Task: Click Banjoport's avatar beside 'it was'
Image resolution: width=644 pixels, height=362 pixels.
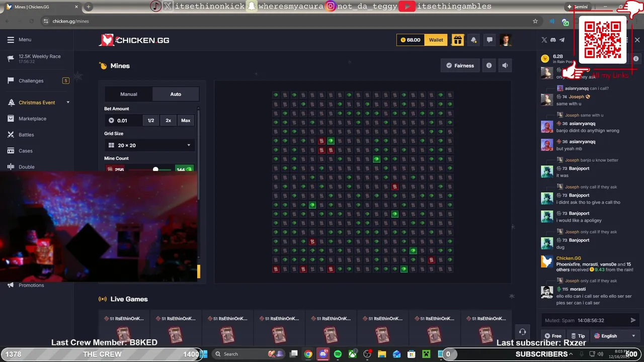Action: pos(547,171)
